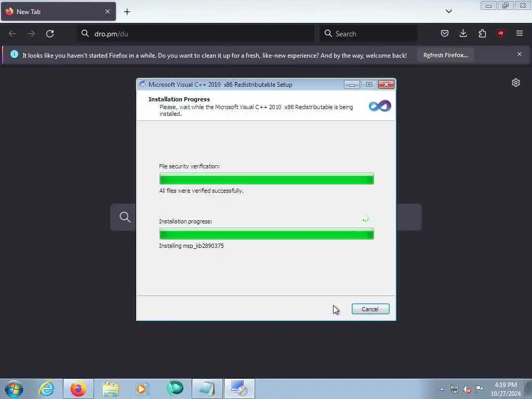Open the Pocket save icon
The image size is (532, 399).
pyautogui.click(x=445, y=33)
